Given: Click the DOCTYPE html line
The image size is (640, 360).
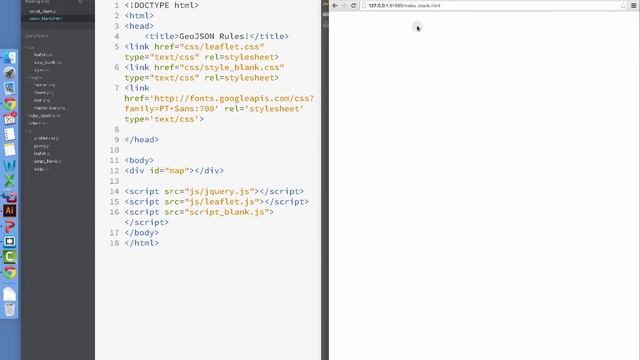Looking at the screenshot, I should click(x=162, y=5).
